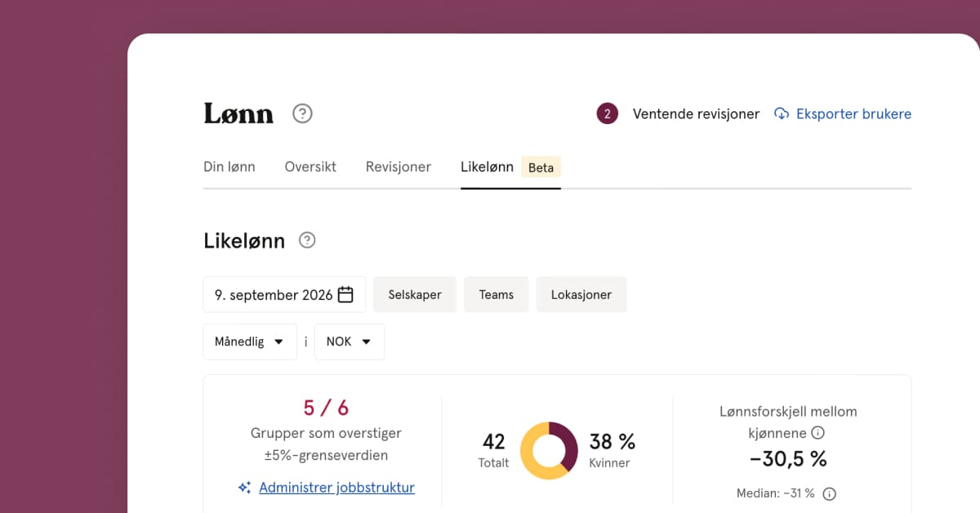Expand the Månedlig period dropdown
Image resolution: width=980 pixels, height=513 pixels.
[x=250, y=341]
